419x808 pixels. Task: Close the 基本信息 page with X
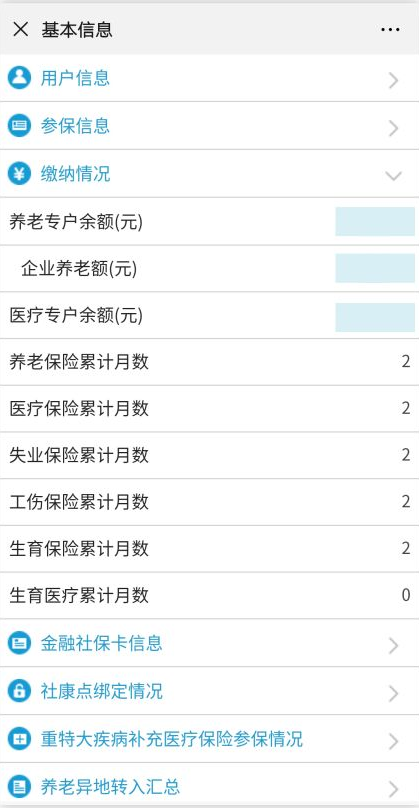[21, 29]
